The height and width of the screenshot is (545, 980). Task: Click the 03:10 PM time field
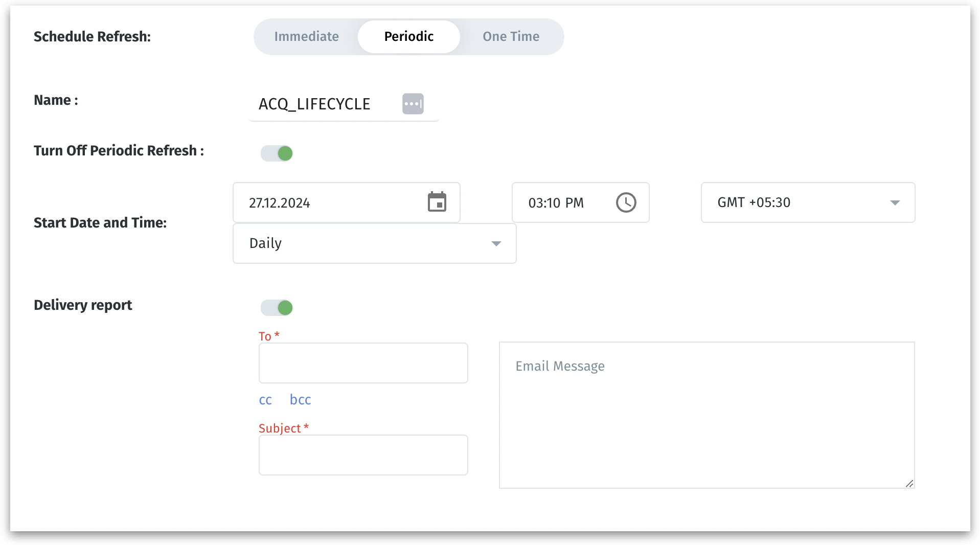562,203
